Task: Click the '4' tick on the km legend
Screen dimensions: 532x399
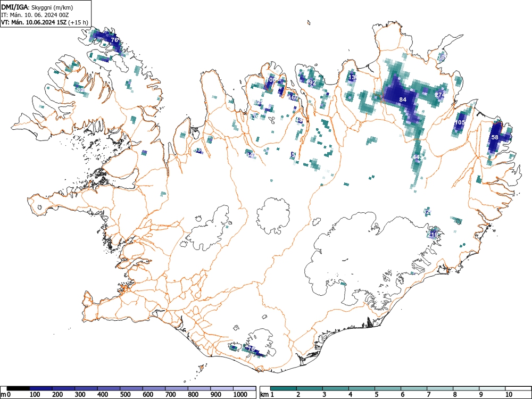Action: [x=351, y=394]
